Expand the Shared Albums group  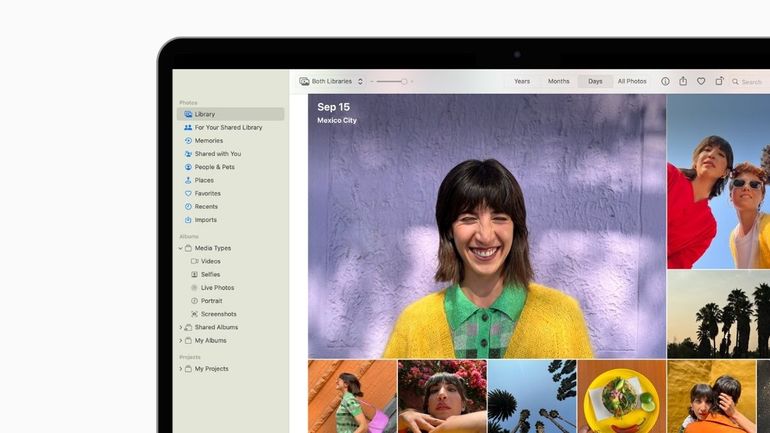pos(181,327)
